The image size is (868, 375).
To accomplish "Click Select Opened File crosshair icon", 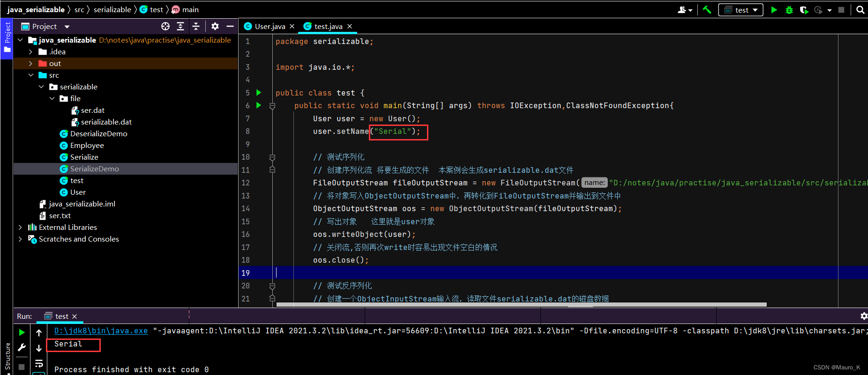I will click(x=165, y=26).
